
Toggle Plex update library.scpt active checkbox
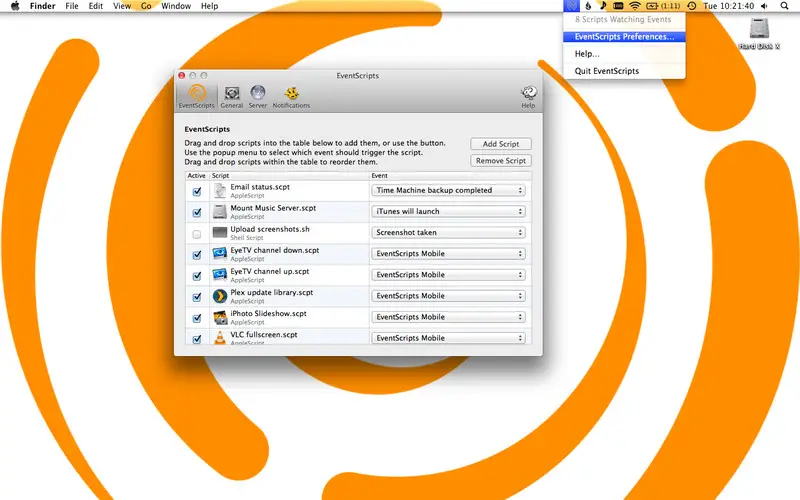(197, 297)
